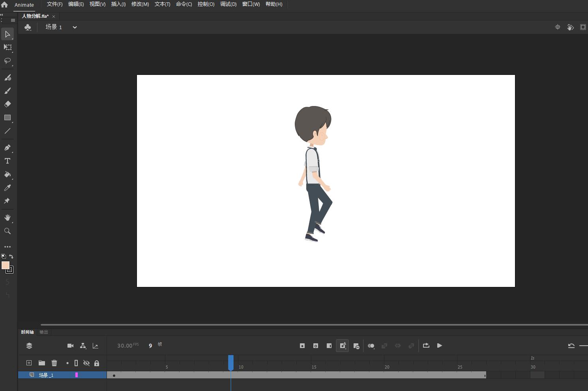Click the center stage icon

[x=558, y=27]
